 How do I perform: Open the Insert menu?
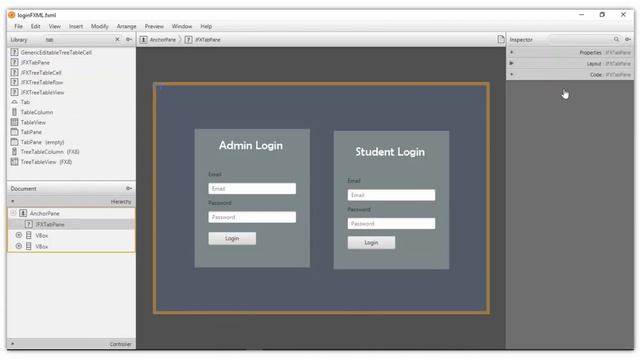[76, 26]
